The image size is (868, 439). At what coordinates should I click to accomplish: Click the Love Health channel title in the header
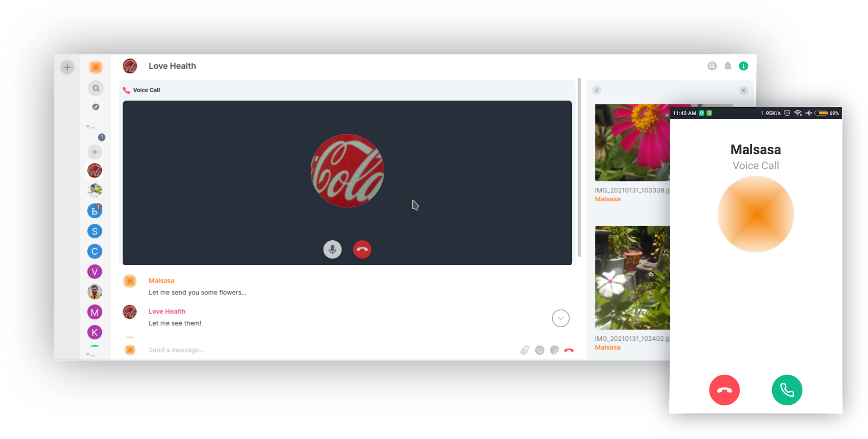tap(172, 66)
